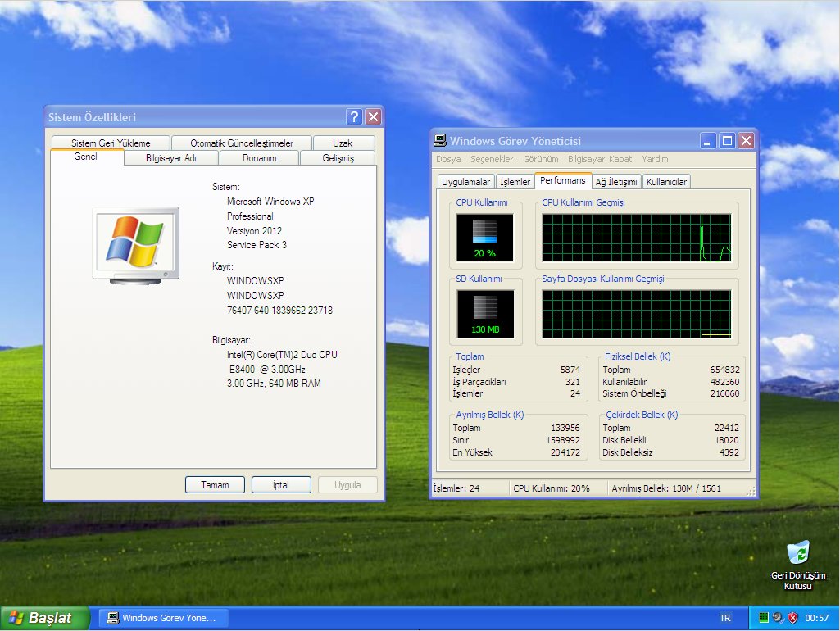Switch to the Sistem Geri Yükleme tab
Viewport: 840px width, 631px height.
pos(111,143)
